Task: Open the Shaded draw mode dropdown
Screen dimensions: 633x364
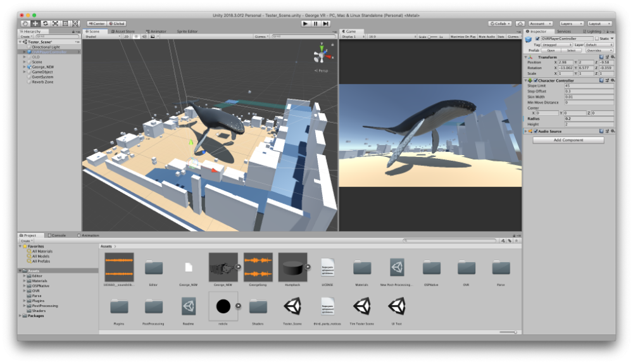Action: tap(103, 36)
